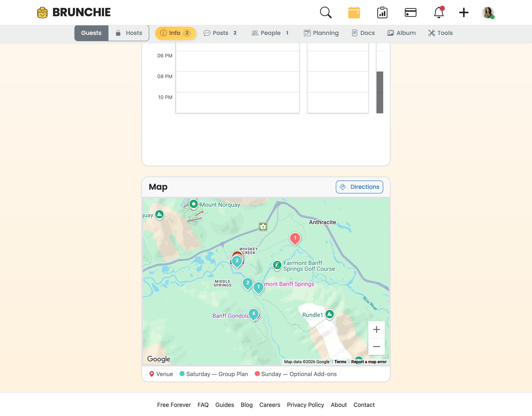
Task: Click the Anthracite map label
Action: tap(322, 222)
